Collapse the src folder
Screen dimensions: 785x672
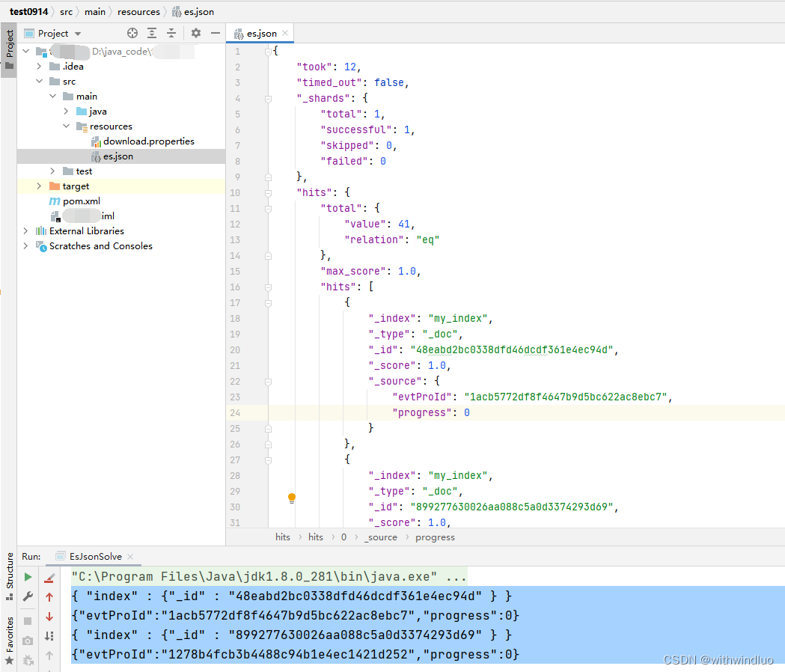tap(39, 81)
